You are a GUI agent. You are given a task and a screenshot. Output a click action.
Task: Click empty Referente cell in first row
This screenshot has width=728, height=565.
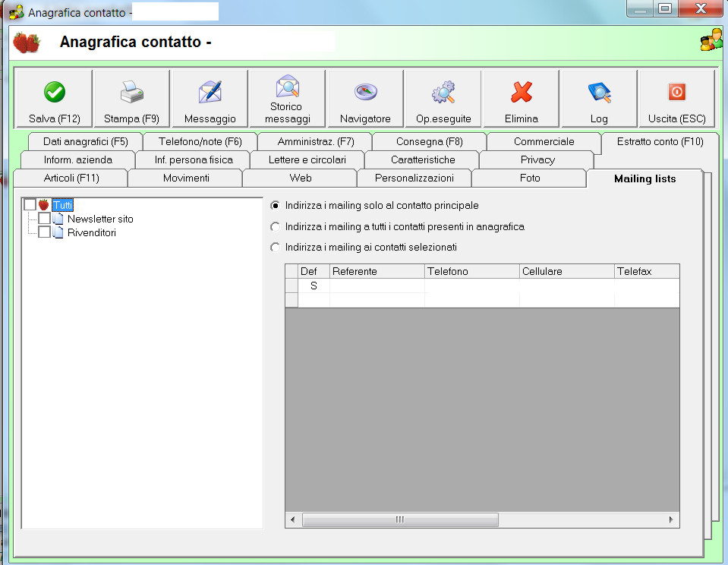pyautogui.click(x=377, y=286)
